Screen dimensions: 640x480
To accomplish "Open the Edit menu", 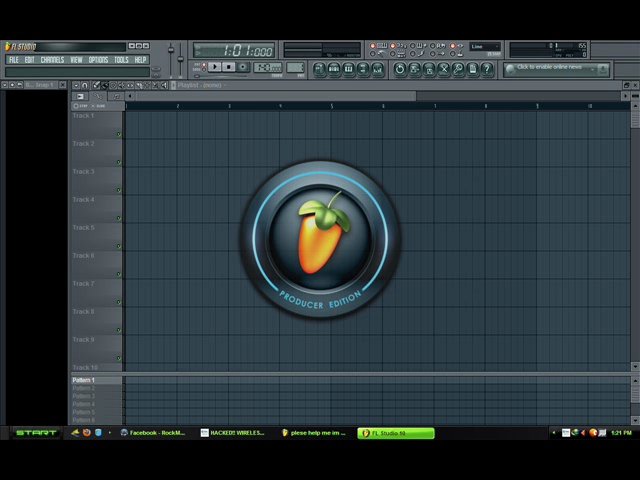I will pyautogui.click(x=29, y=60).
